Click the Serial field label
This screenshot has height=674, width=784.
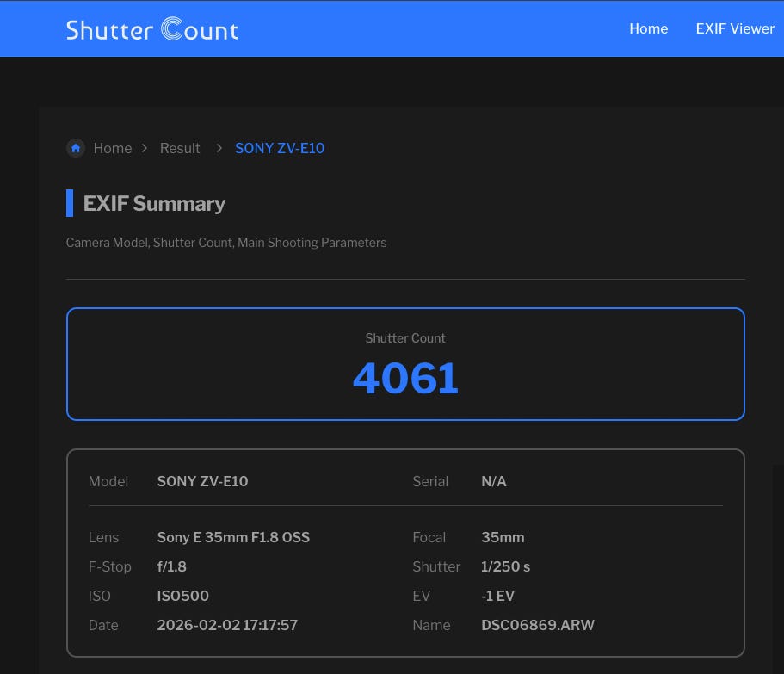click(x=430, y=481)
